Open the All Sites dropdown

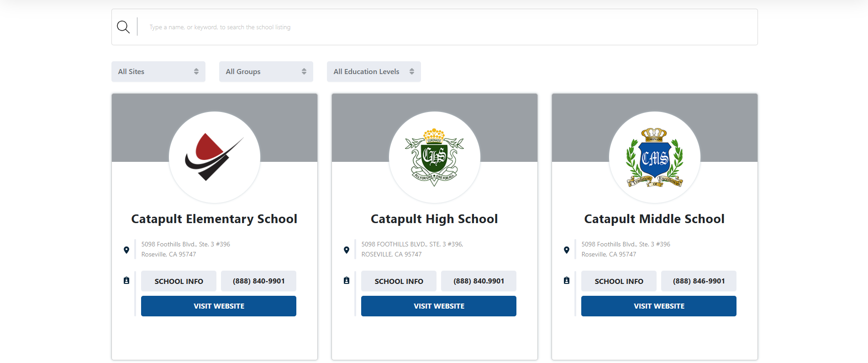click(158, 72)
